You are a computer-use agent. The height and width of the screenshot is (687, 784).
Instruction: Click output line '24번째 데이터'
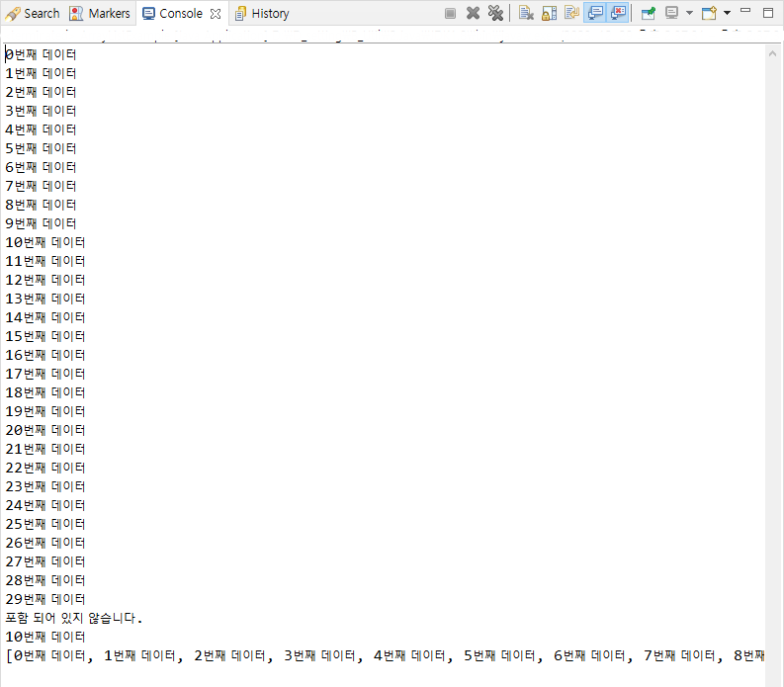tap(45, 505)
